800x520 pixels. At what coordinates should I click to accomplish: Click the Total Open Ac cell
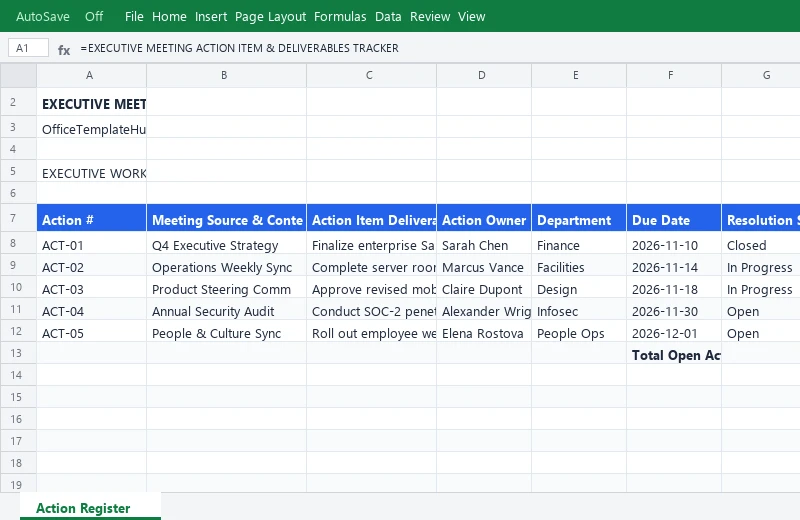click(x=674, y=355)
